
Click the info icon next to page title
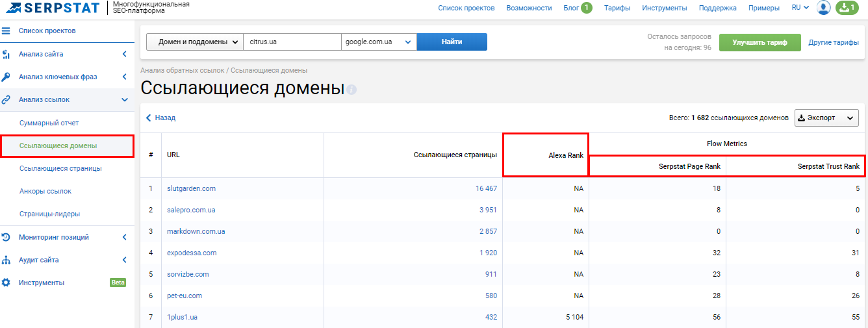pyautogui.click(x=351, y=90)
